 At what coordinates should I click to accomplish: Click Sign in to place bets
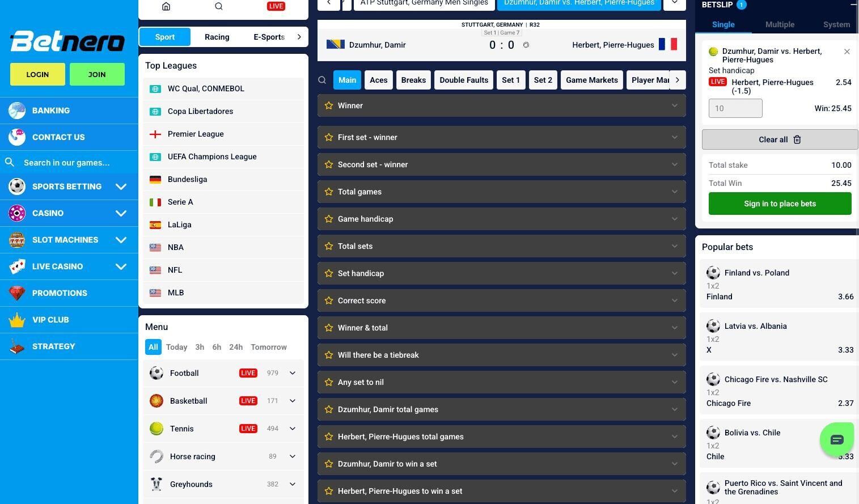pyautogui.click(x=780, y=204)
